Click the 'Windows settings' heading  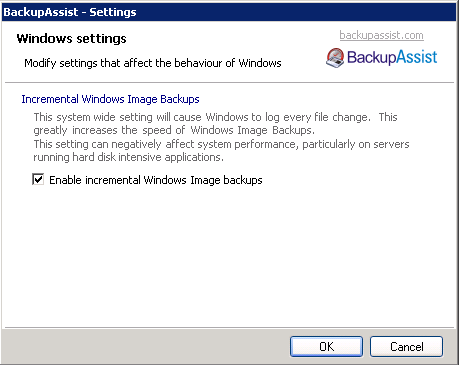(72, 39)
